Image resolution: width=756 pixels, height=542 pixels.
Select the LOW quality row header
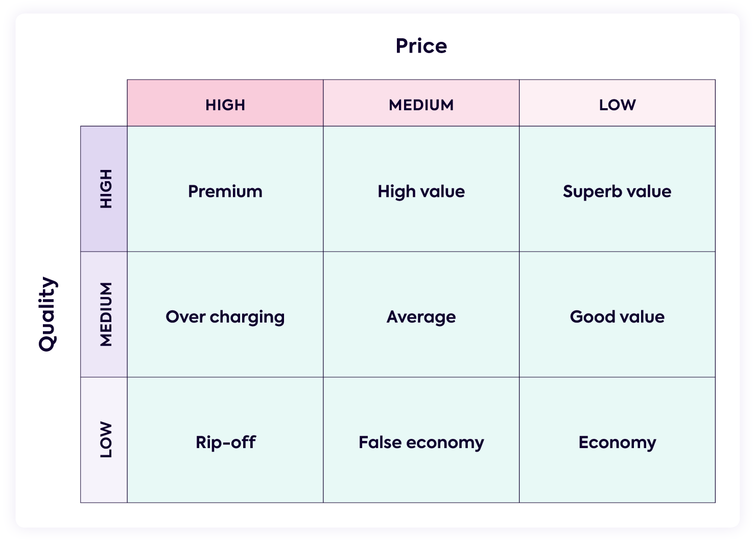point(105,439)
